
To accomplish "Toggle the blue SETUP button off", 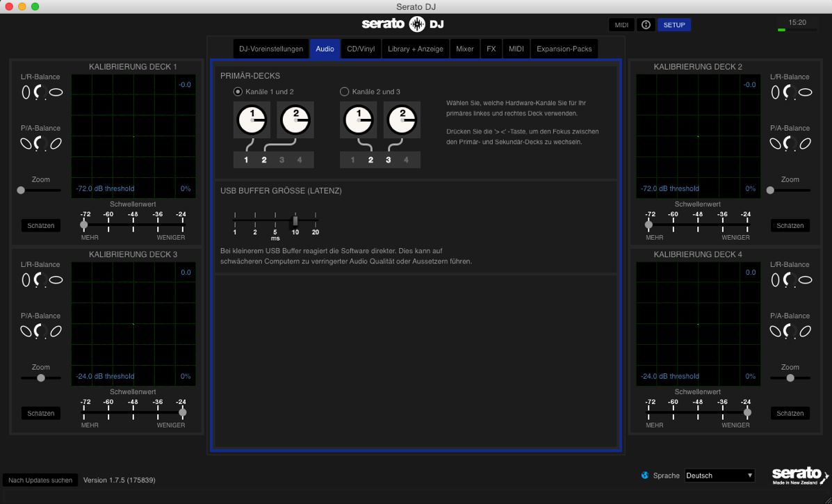I will click(x=674, y=25).
